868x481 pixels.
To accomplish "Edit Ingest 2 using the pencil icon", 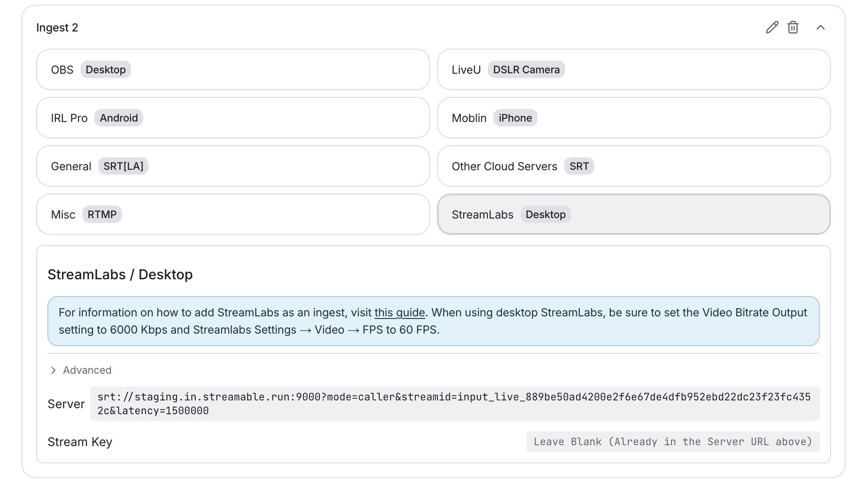I will click(x=772, y=27).
